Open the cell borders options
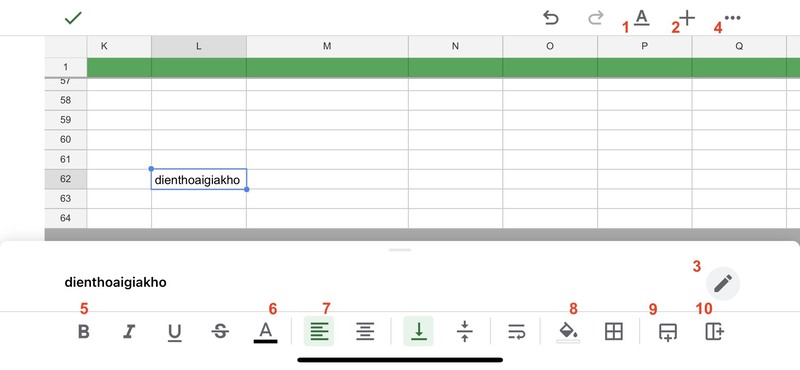The image size is (800, 370). [613, 332]
